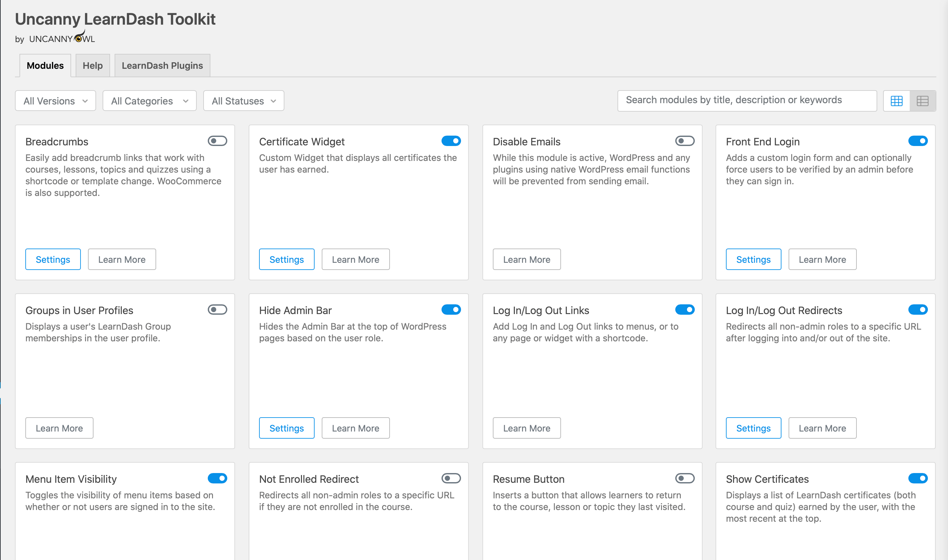Viewport: 948px width, 560px height.
Task: Switch to LearnDash Plugins tab
Action: [162, 65]
